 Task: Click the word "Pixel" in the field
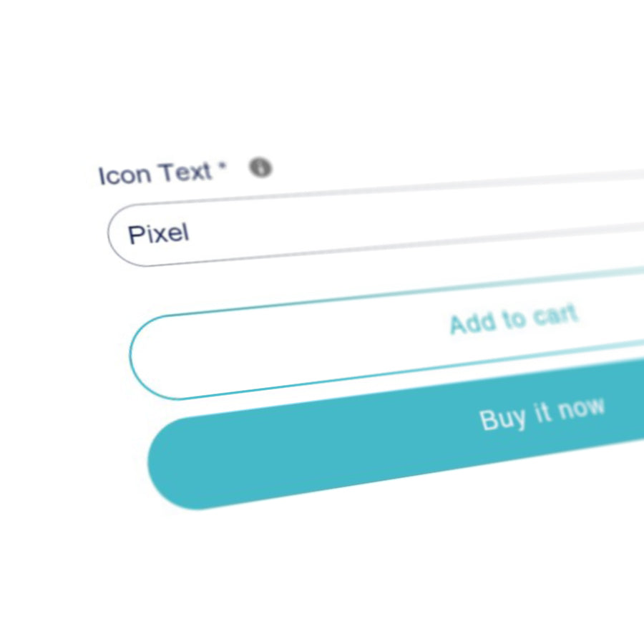(158, 233)
